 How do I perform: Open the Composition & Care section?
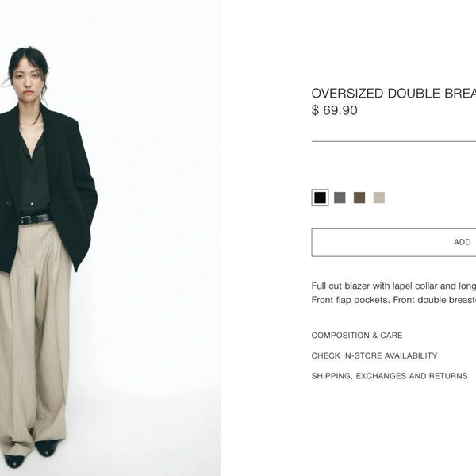pos(357,335)
